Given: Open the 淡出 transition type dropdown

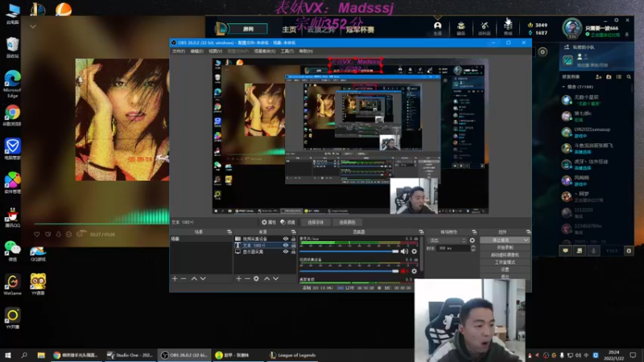Looking at the screenshot, I should [447, 241].
